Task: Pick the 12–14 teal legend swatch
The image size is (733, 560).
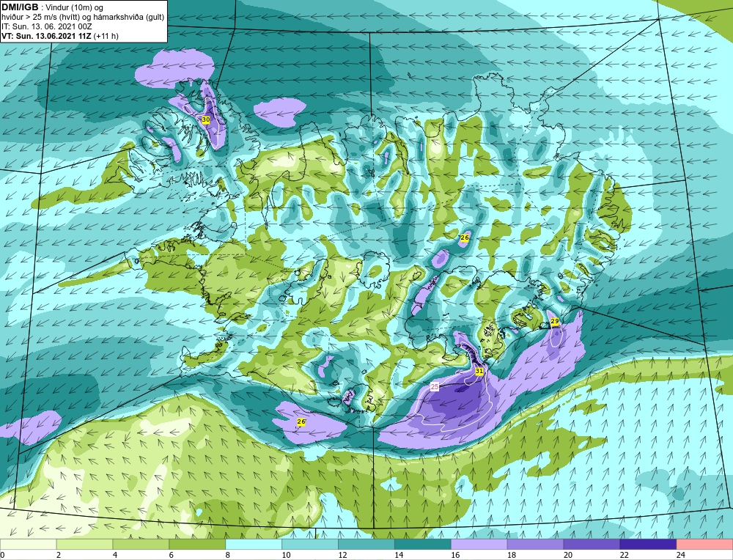Action: (x=366, y=544)
